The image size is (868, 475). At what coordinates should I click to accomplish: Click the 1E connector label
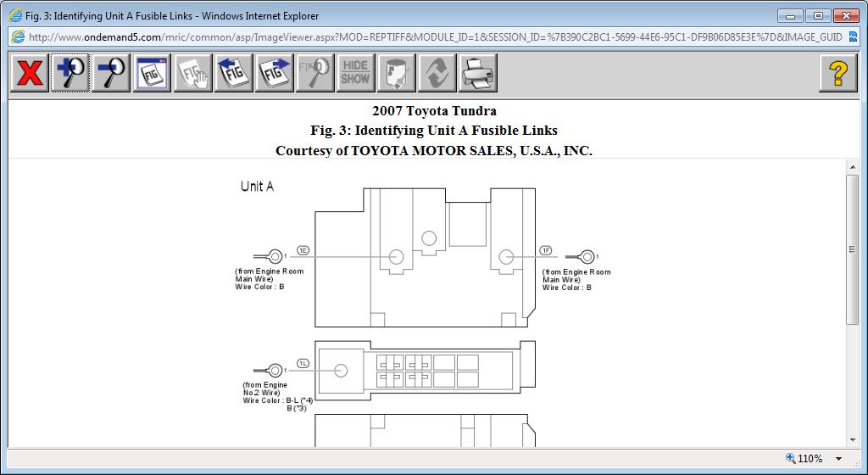pos(303,250)
